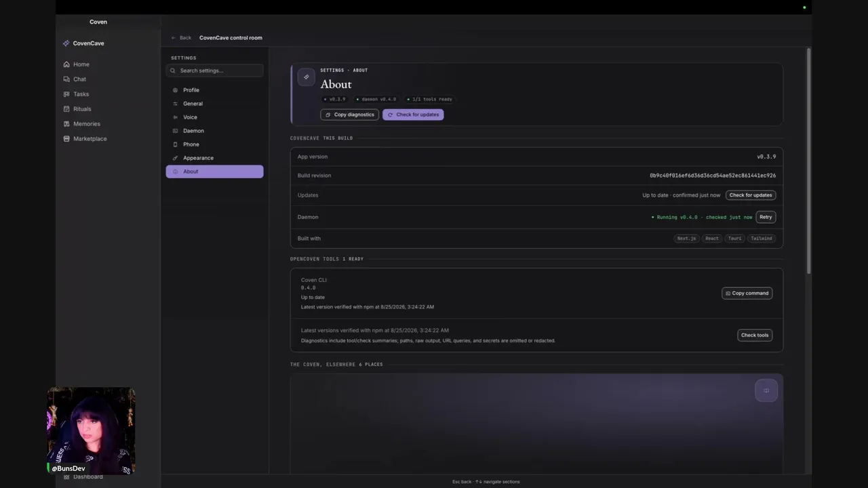Click the Dashboard icon at sidebar bottom

[x=66, y=477]
